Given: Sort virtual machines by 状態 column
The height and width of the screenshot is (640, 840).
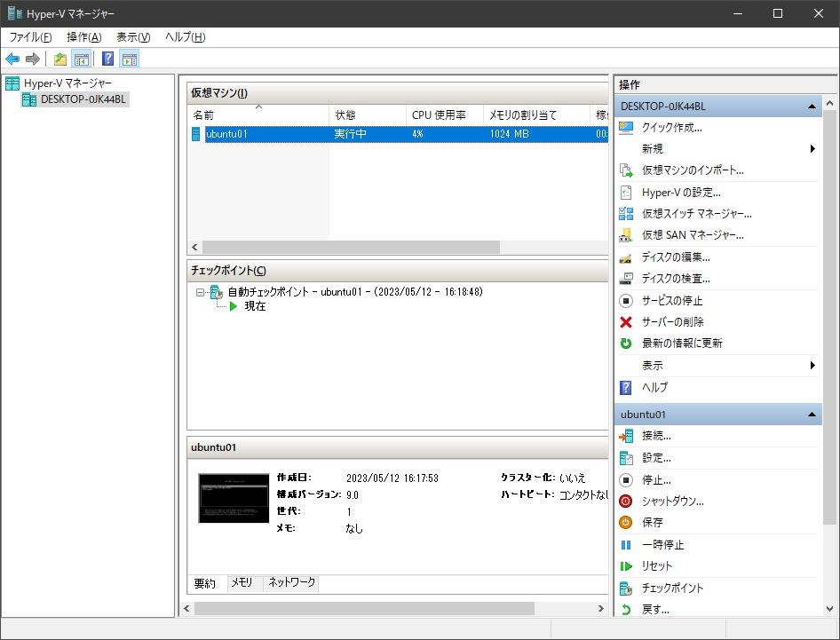Looking at the screenshot, I should (x=368, y=115).
